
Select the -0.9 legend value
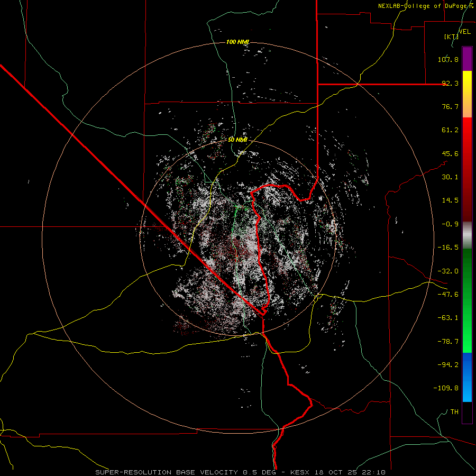click(x=450, y=224)
